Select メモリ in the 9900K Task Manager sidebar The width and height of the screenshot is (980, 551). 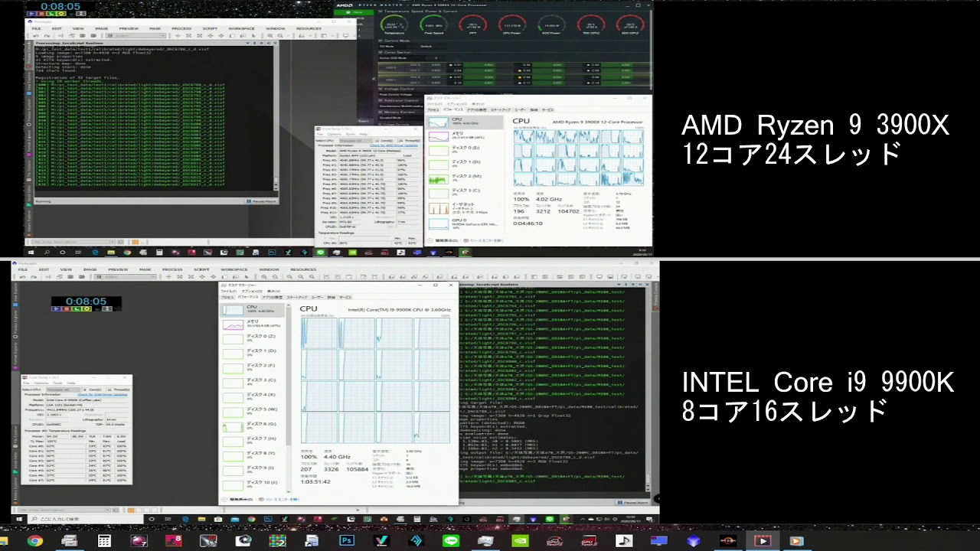pyautogui.click(x=253, y=324)
